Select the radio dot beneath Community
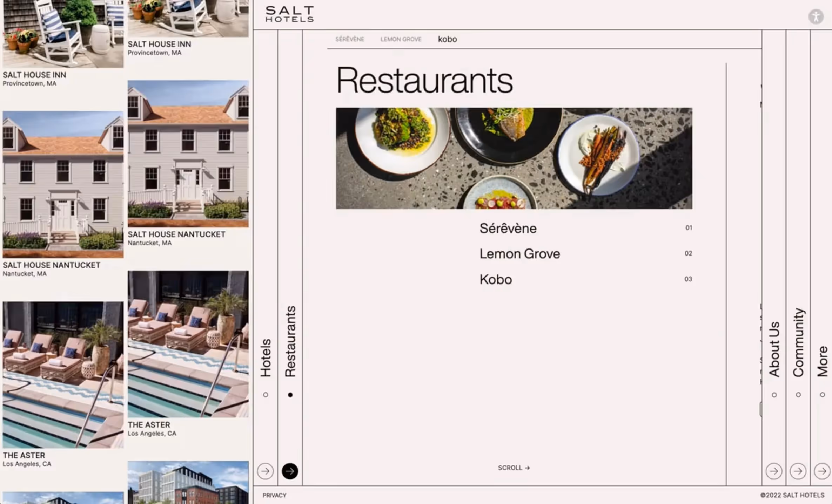 click(x=798, y=395)
